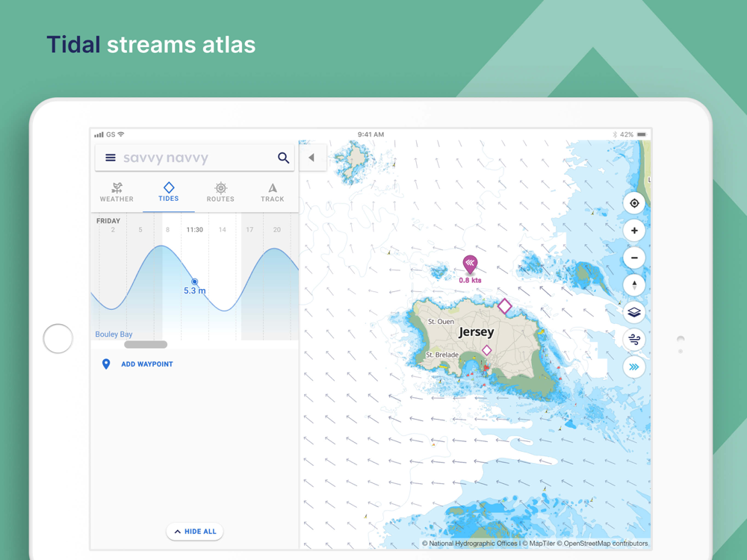
Task: Zoom out with the minus button
Action: coord(634,258)
